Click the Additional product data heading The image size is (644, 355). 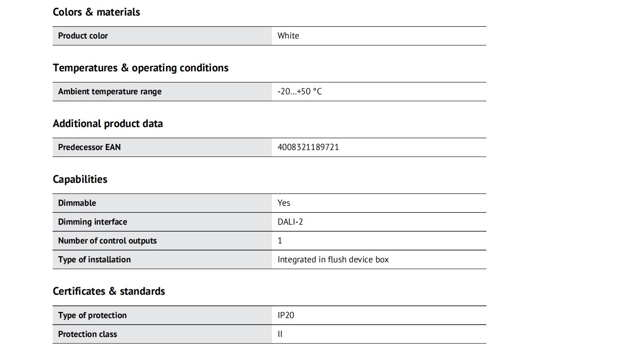(108, 124)
